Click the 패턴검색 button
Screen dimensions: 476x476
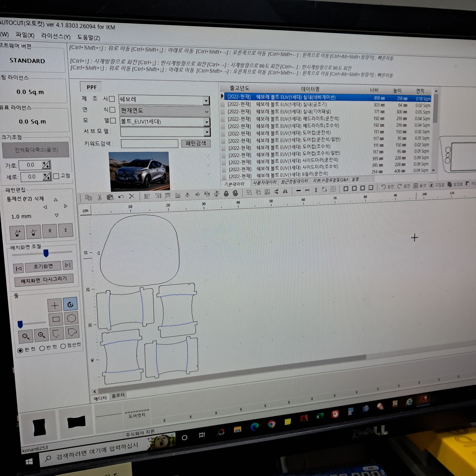tap(196, 143)
